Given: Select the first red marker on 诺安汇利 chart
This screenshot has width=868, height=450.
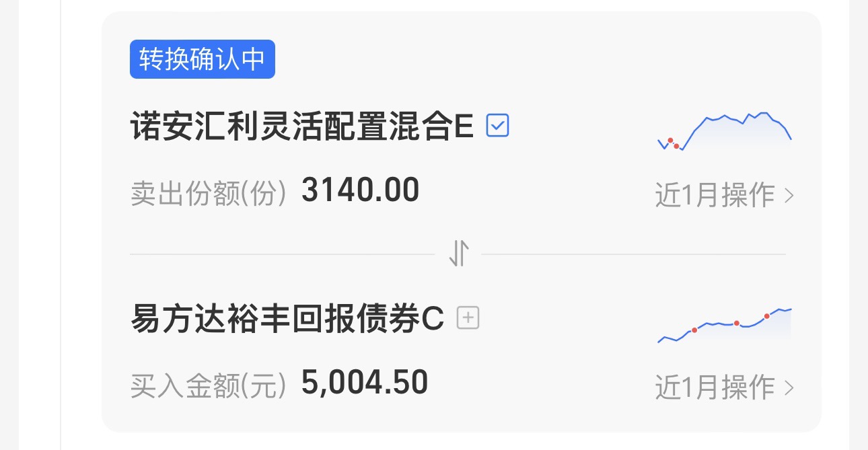Looking at the screenshot, I should 670,141.
